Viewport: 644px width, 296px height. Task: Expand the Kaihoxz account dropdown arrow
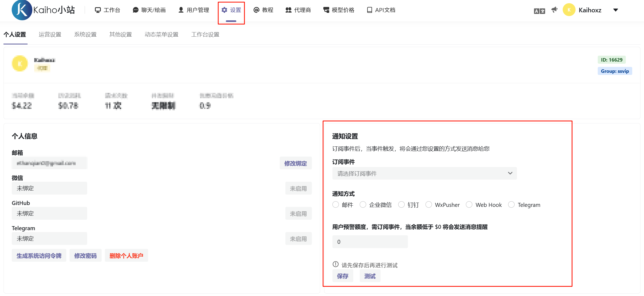(x=615, y=10)
